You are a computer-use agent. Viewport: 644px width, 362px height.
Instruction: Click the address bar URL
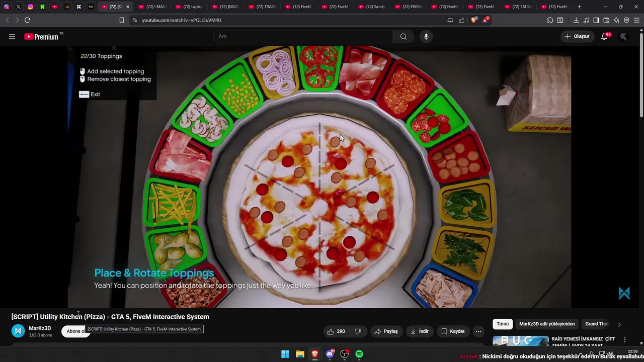(182, 20)
